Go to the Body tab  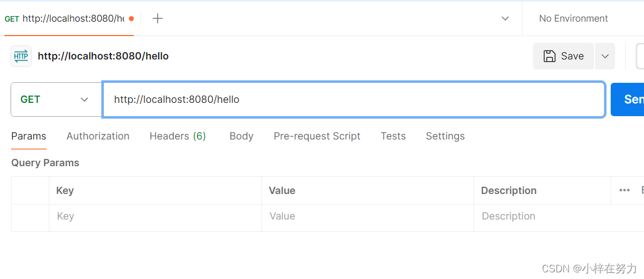click(x=241, y=136)
